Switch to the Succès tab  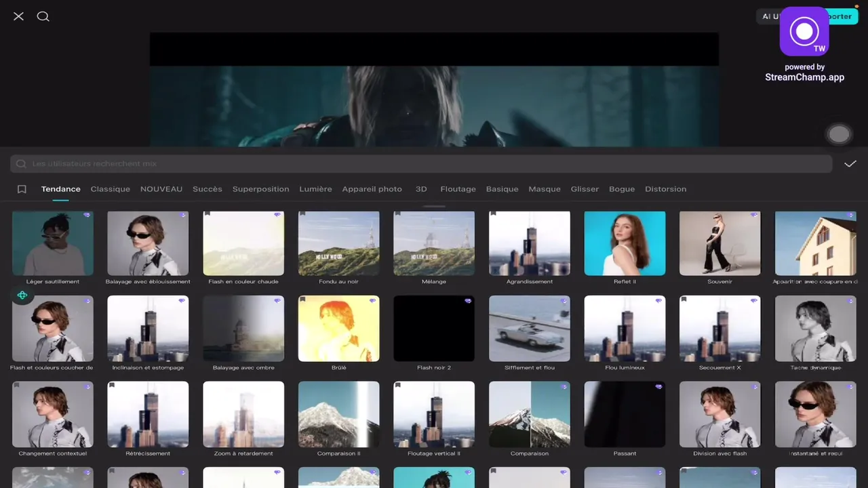pos(208,189)
